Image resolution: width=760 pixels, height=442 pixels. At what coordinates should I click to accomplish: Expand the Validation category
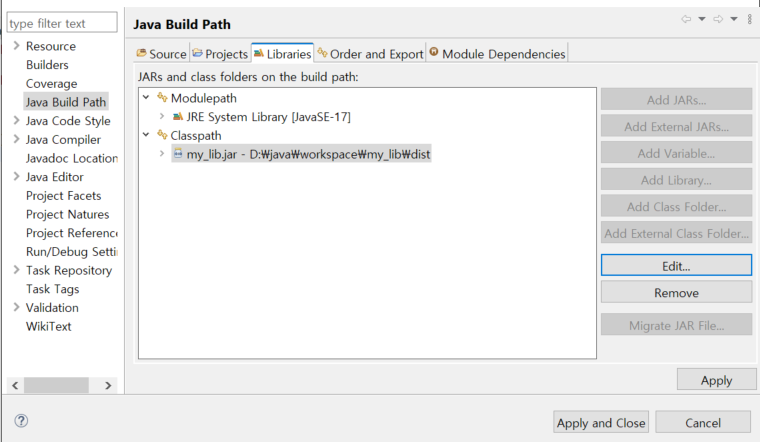click(16, 307)
